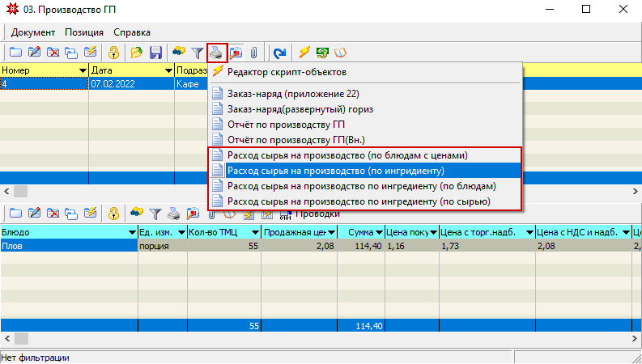Click the horizontal scrollbar under the documents table
Screen dimensions: 642x364
(105, 190)
